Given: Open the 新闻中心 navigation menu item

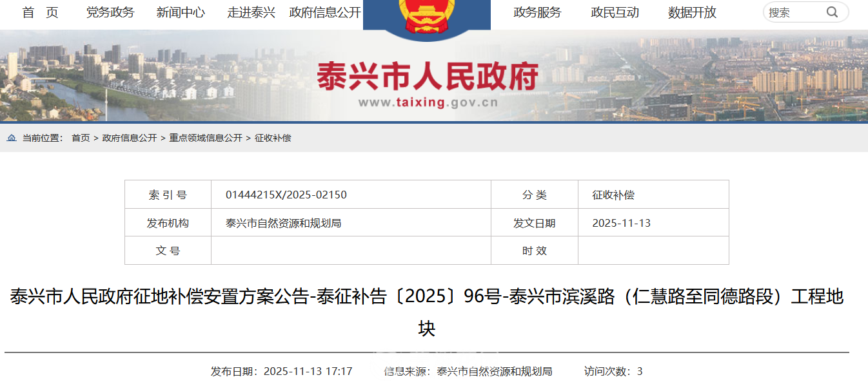Looking at the screenshot, I should click(x=181, y=12).
